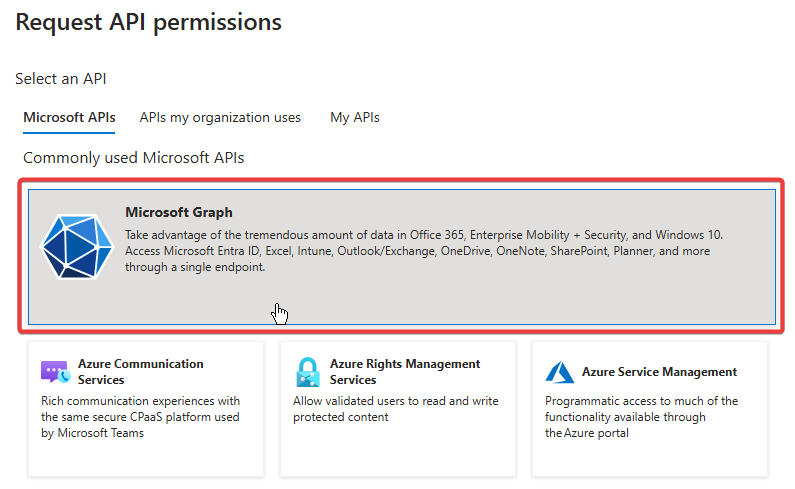Click the Azure Service Management logo icon

click(x=559, y=372)
